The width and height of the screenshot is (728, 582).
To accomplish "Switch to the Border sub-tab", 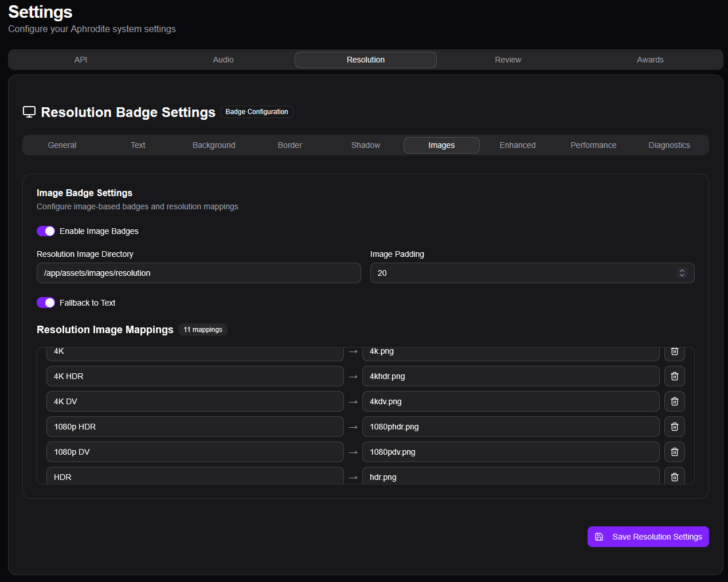I will (290, 145).
